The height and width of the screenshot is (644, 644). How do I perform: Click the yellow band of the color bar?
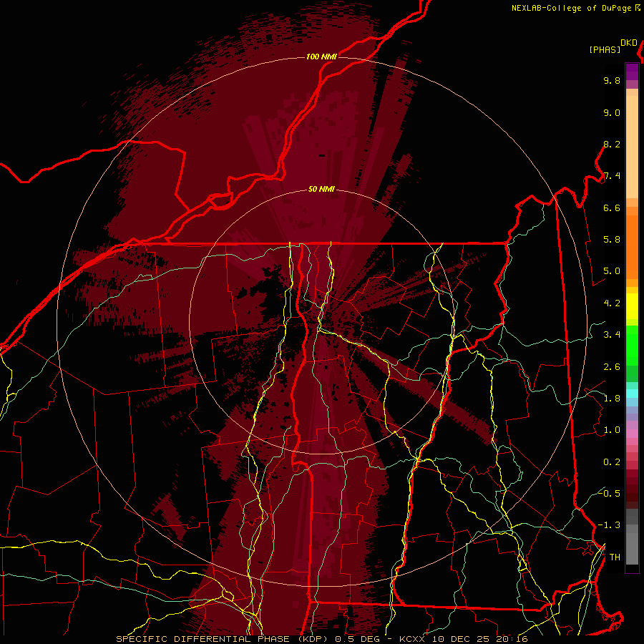coord(632,306)
